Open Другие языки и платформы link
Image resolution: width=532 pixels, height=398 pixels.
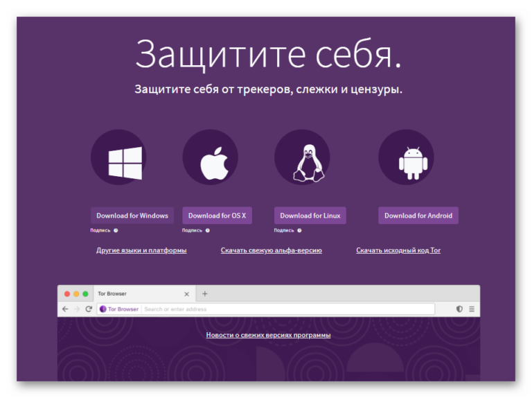point(141,250)
